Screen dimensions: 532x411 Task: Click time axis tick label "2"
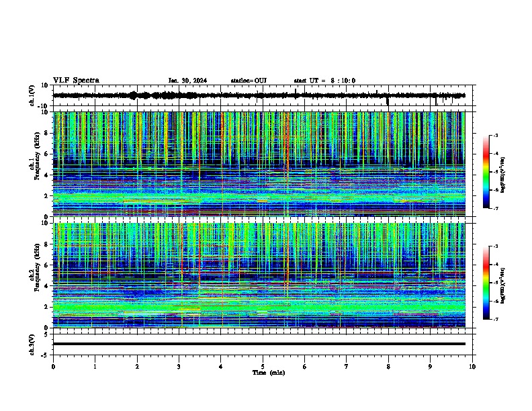coord(137,367)
